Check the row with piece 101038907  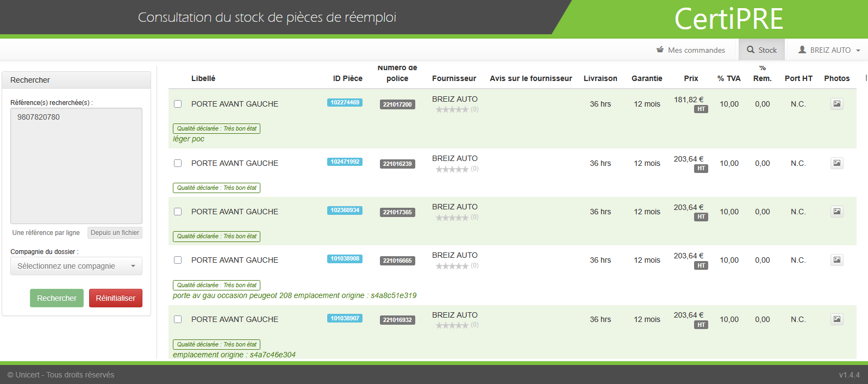point(178,319)
